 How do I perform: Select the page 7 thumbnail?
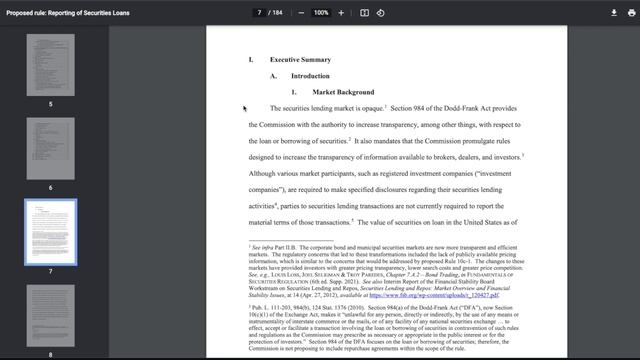tap(51, 232)
